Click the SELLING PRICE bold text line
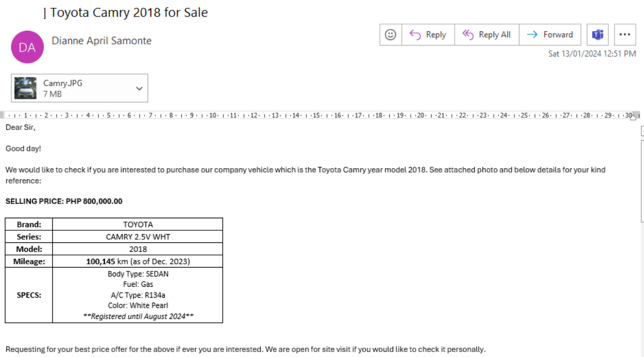644x357 pixels. [x=64, y=201]
